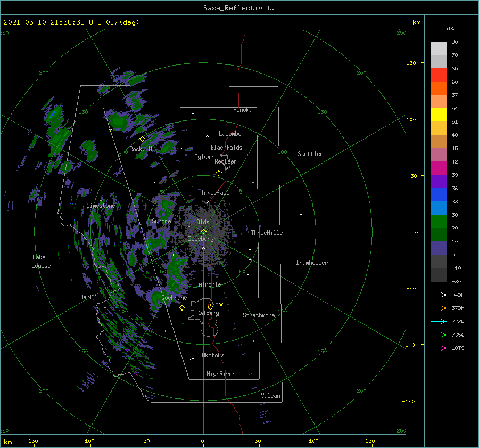This screenshot has height=448, width=479.
Task: Click the 18TS legend label
Action: click(458, 348)
